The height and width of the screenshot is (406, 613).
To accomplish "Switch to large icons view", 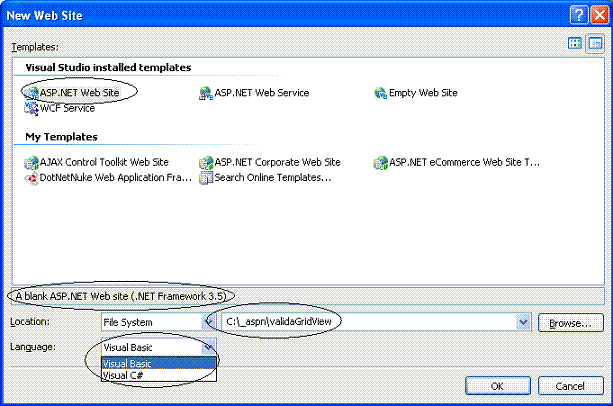I will pos(575,43).
